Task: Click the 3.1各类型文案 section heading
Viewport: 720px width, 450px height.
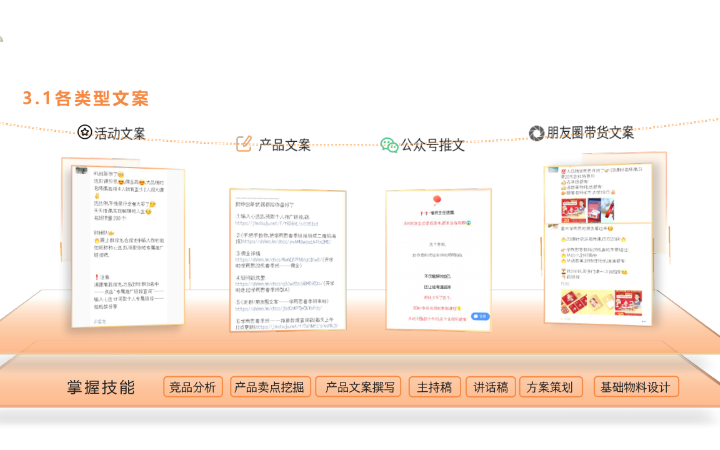Action: pos(86,98)
